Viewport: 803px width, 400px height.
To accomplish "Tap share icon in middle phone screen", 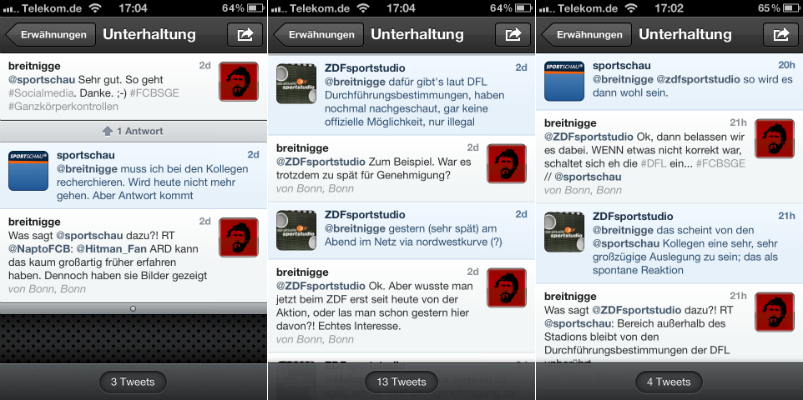I will coord(513,35).
